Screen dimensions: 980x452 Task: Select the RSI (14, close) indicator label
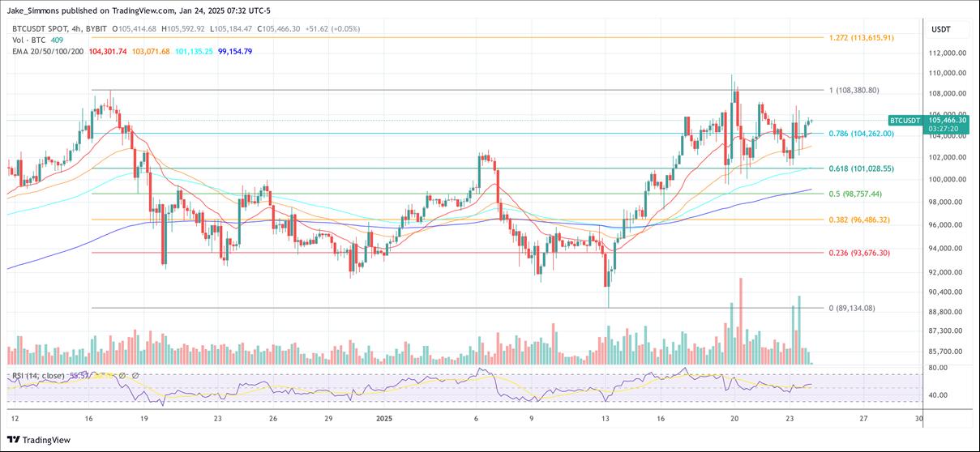pyautogui.click(x=38, y=376)
